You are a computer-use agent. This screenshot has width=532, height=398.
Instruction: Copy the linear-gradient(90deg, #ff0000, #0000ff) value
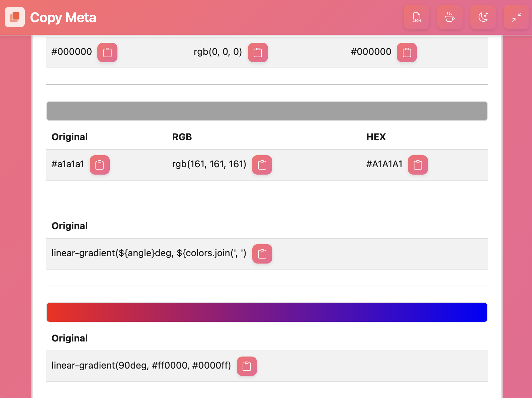247,366
